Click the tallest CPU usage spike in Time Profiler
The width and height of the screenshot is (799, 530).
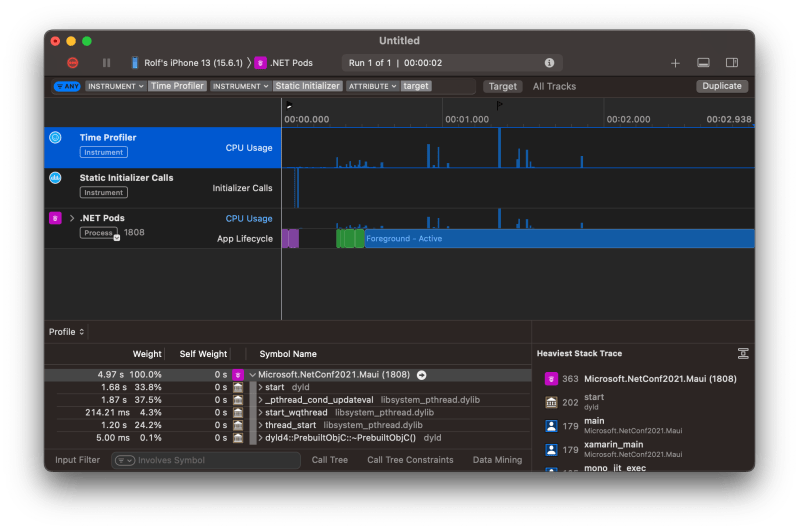pos(499,148)
